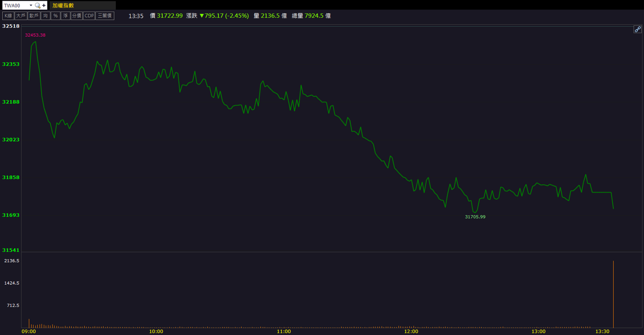Show CDP levels on chart
The height and width of the screenshot is (335, 644).
(x=89, y=16)
